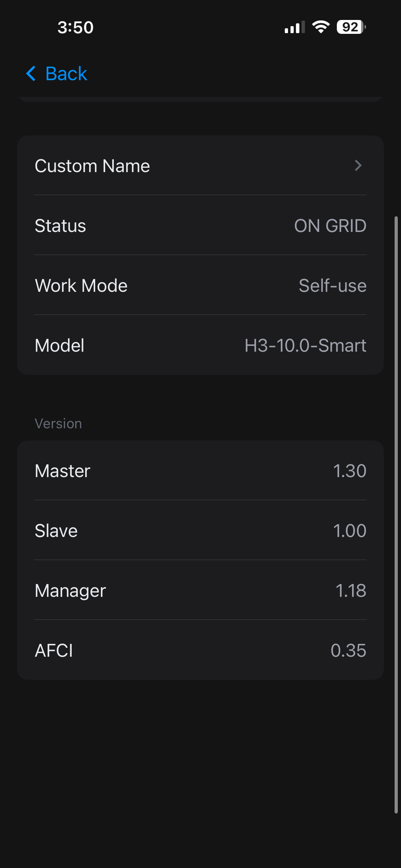Tap the 3:50 clock in status bar

76,27
